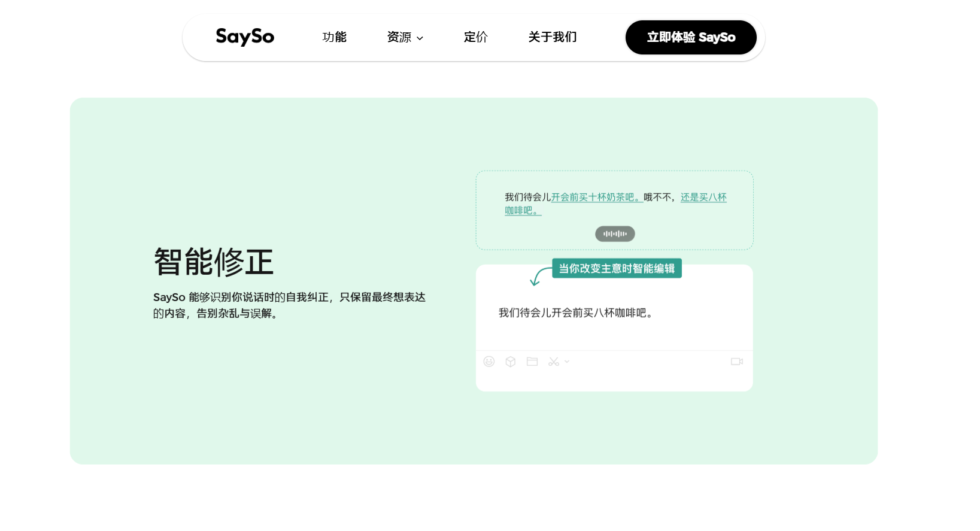Open the emoji smiley picker
Screen dimensions: 980x531
[489, 362]
